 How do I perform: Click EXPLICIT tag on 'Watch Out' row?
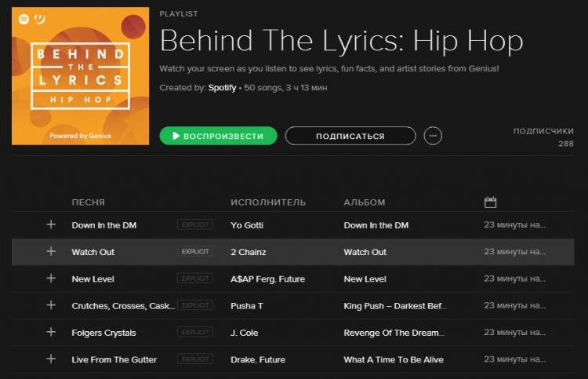tap(195, 251)
